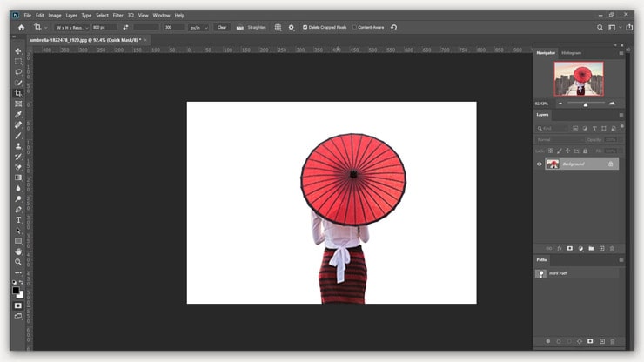
Task: Select the Horizontal Type tool
Action: [x=18, y=220]
